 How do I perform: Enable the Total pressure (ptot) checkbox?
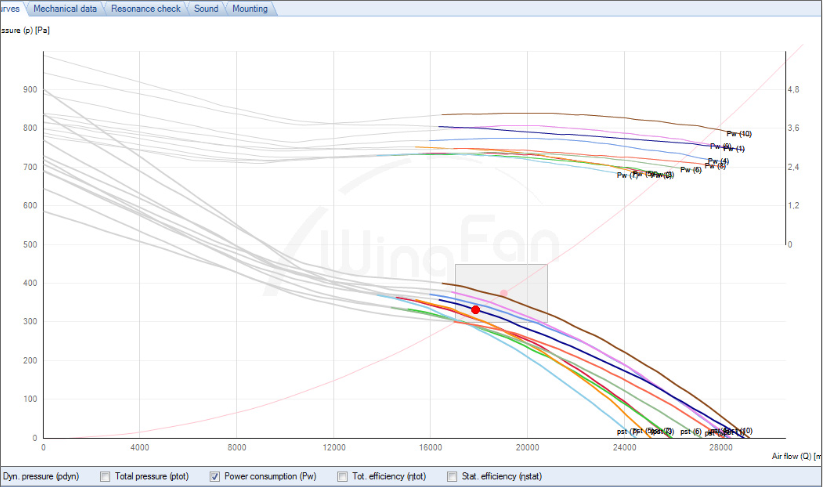(106, 477)
